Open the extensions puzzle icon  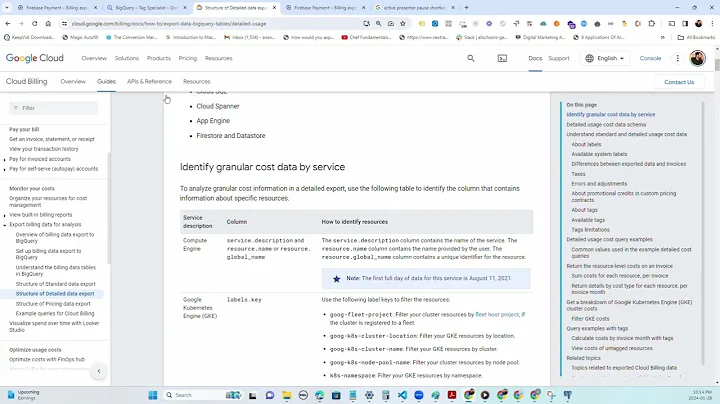[651, 23]
